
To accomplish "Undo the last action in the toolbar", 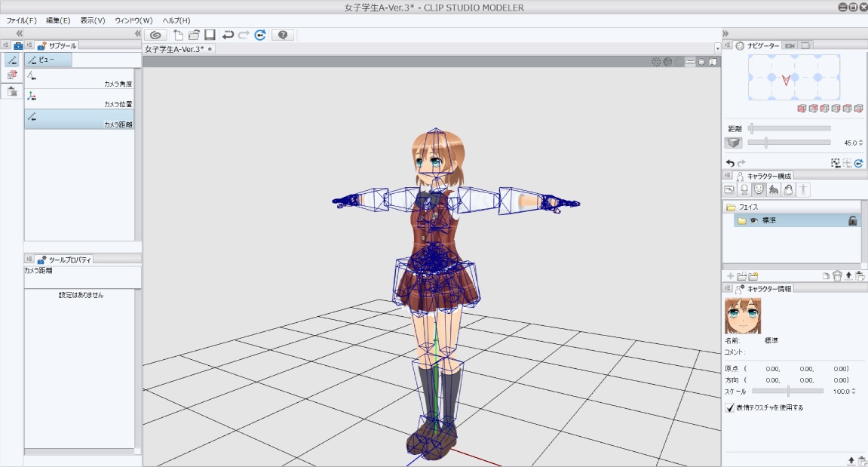I will point(228,35).
